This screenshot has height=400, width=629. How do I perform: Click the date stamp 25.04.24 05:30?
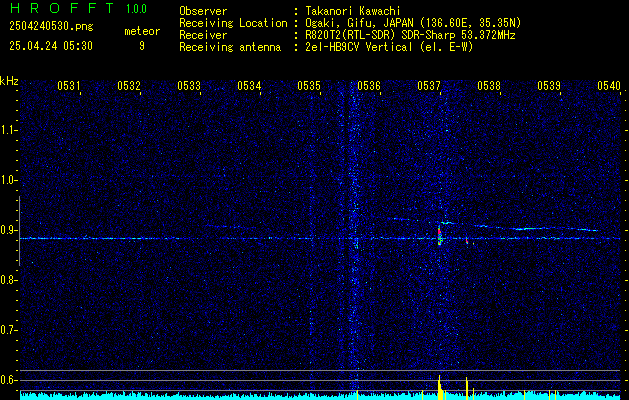tap(51, 46)
